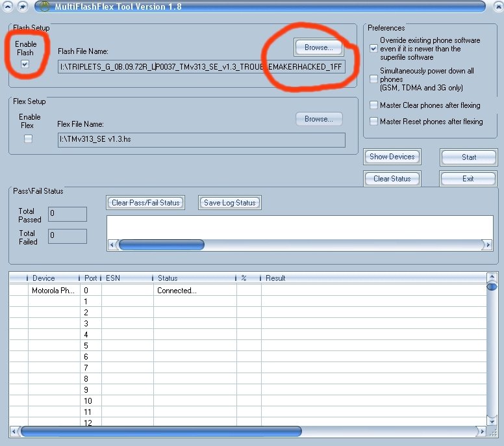Click the Clear Pass/Fail Status button

click(145, 203)
